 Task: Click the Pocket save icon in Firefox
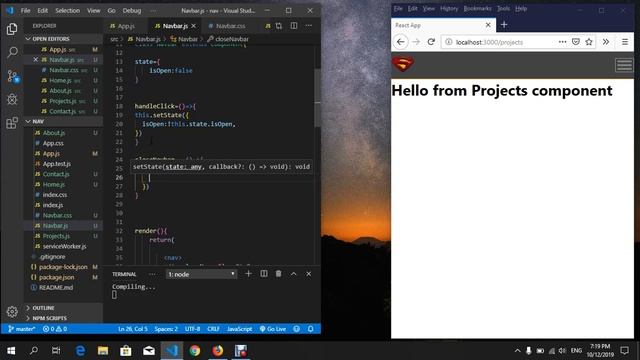coord(576,42)
